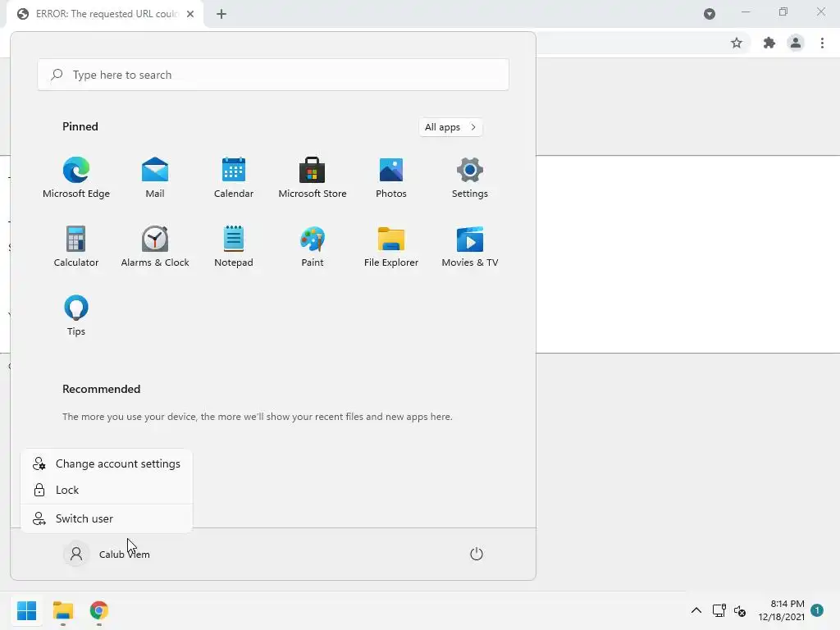Click the Calub Viem user account button
Screen dimensions: 840x630
[107, 554]
